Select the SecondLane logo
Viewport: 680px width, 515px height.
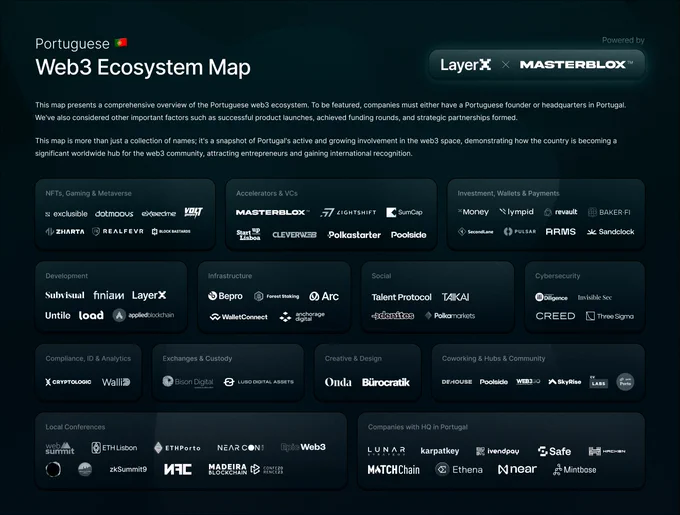pyautogui.click(x=476, y=231)
